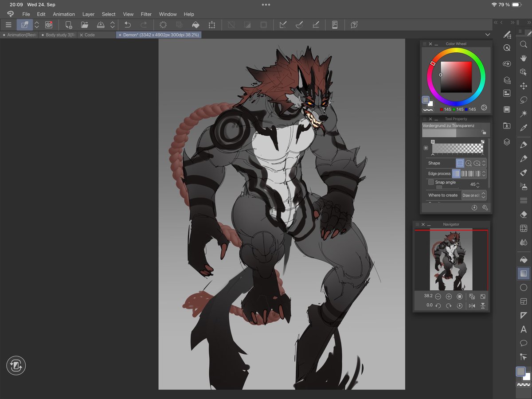This screenshot has height=399, width=532.
Task: Click the Undo arrow in command bar
Action: [128, 25]
